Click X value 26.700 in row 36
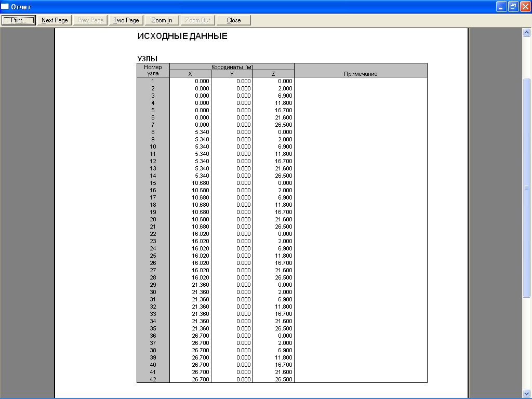 pyautogui.click(x=200, y=336)
